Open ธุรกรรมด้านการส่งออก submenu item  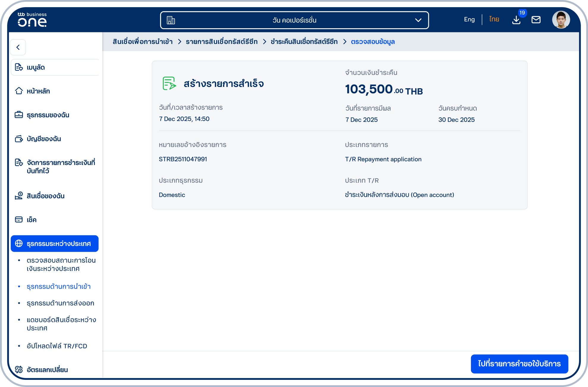[60, 303]
